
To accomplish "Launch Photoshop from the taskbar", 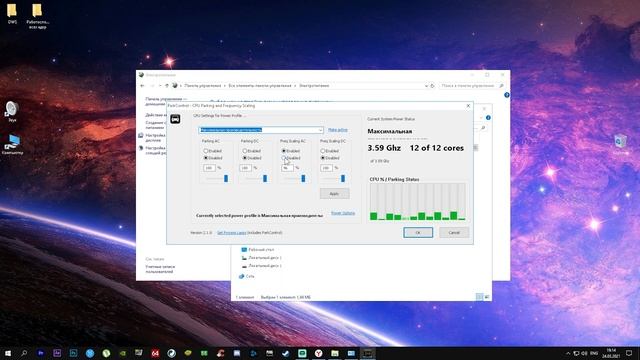I will [73, 353].
